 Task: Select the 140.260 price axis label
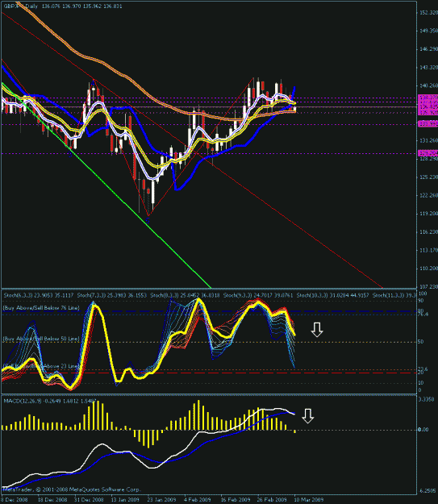tap(428, 85)
